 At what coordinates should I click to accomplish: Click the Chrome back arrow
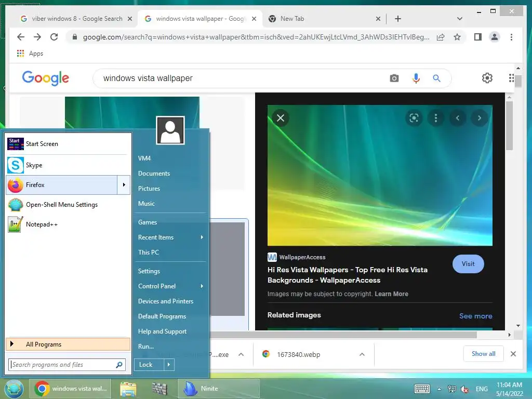click(21, 37)
